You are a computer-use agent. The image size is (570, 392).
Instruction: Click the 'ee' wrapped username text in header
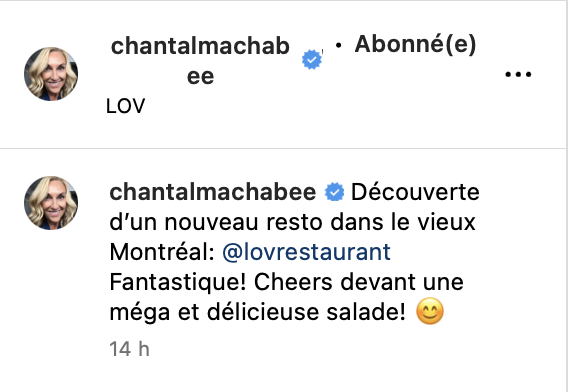(200, 77)
